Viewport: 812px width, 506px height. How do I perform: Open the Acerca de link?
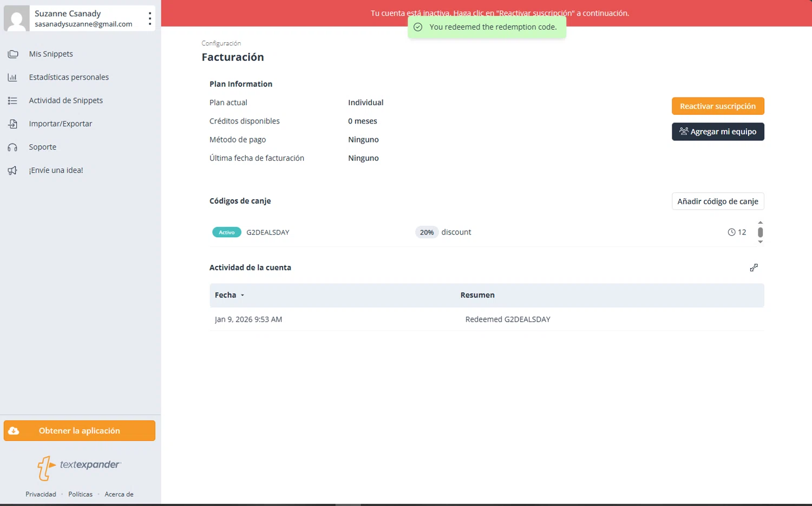tap(119, 494)
